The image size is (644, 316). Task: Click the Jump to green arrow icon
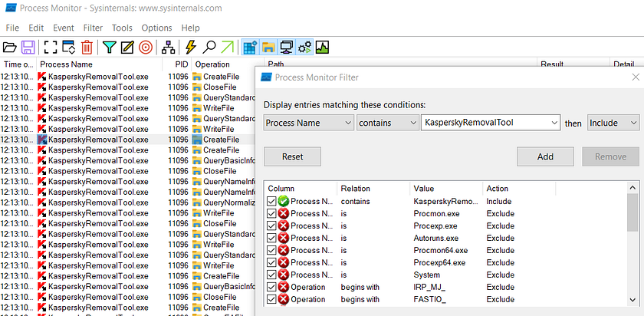[x=227, y=48]
